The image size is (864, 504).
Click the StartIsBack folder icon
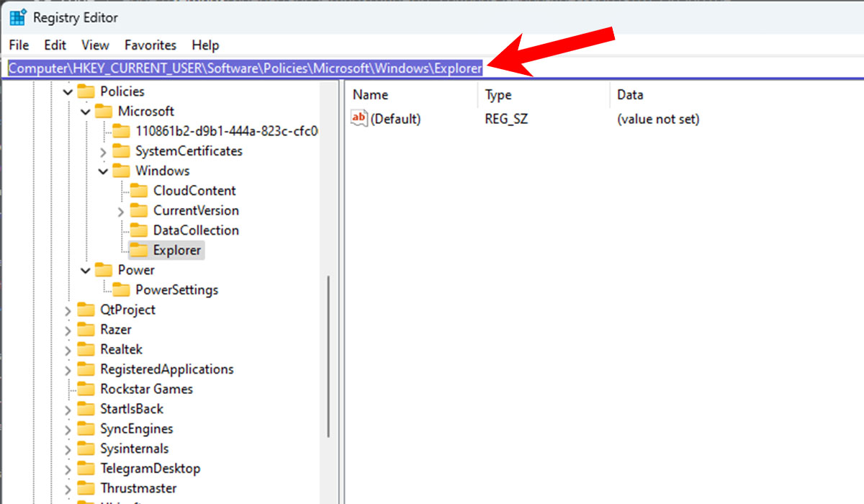[85, 408]
